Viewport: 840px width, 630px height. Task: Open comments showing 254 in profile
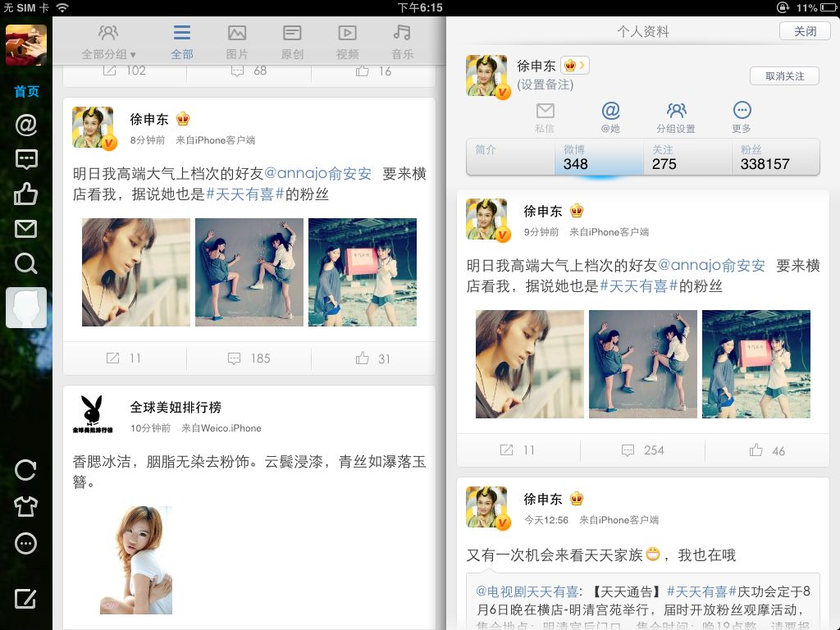642,450
